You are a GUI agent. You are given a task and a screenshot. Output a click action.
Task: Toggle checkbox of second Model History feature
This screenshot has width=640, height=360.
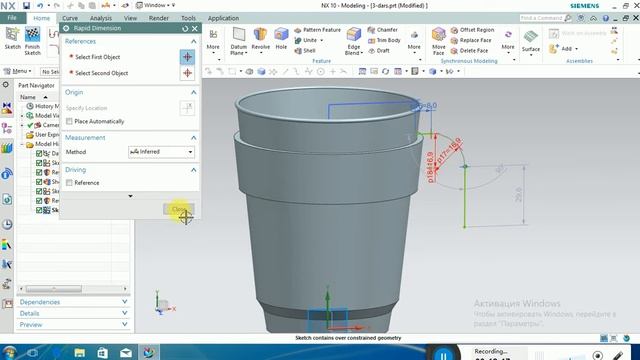pos(39,163)
